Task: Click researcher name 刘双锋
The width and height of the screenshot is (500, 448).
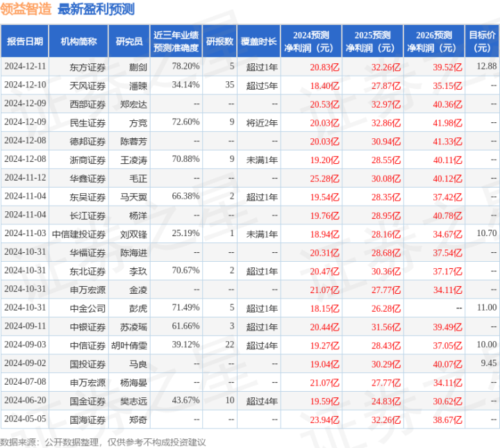Action: click(x=133, y=234)
